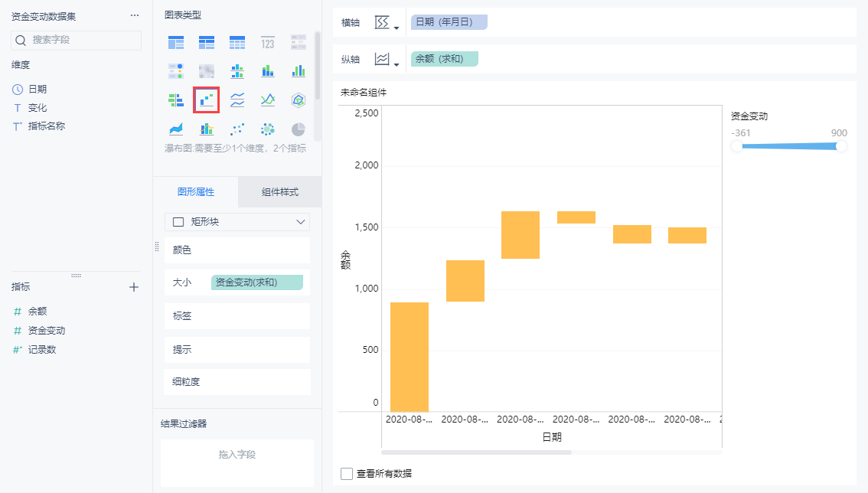Screen dimensions: 868x493
Task: Select the cross table chart type
Action: [207, 43]
